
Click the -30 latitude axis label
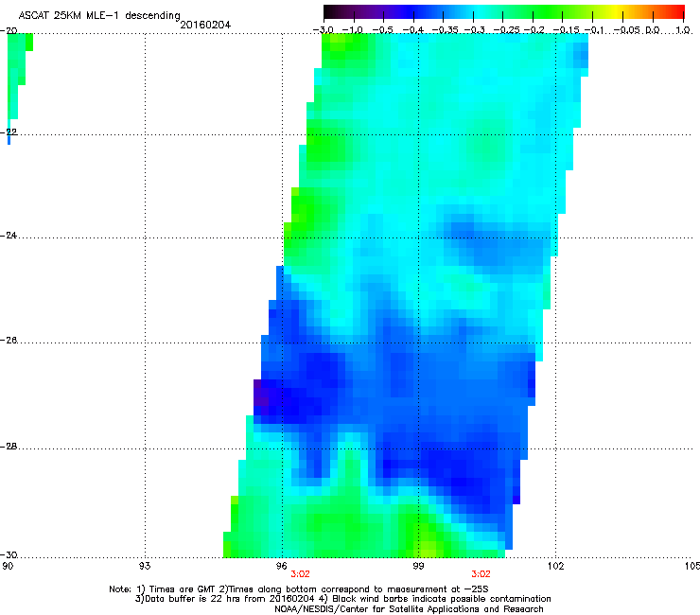(x=9, y=554)
